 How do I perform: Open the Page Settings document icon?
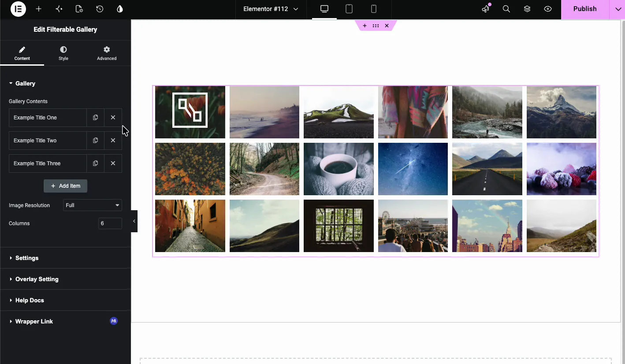pos(79,9)
